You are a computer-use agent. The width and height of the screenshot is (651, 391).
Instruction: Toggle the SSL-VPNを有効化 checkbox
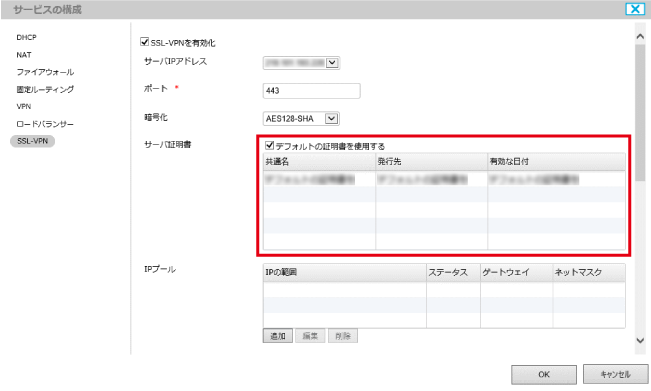[x=144, y=42]
